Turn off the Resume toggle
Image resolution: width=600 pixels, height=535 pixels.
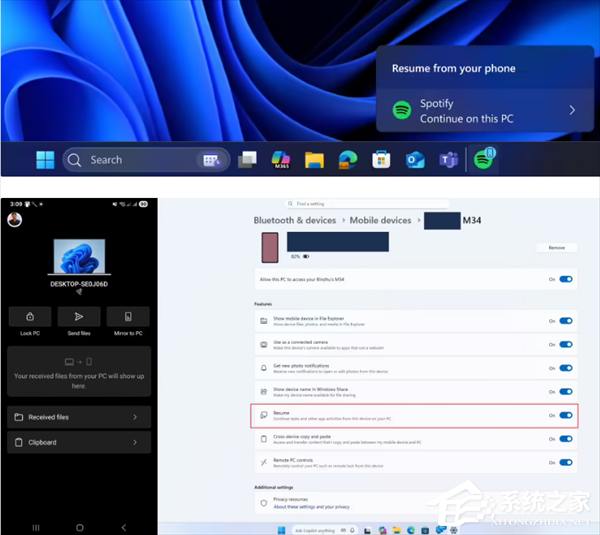pos(566,415)
